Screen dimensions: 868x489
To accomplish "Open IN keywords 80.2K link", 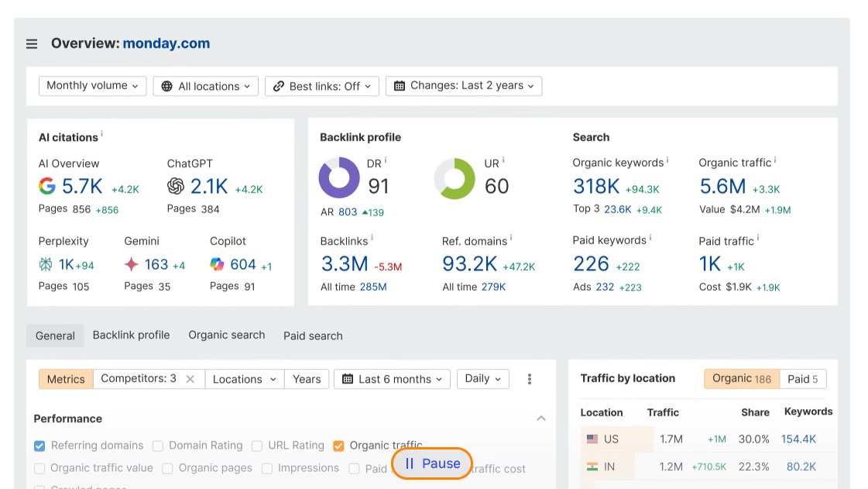I will (801, 467).
